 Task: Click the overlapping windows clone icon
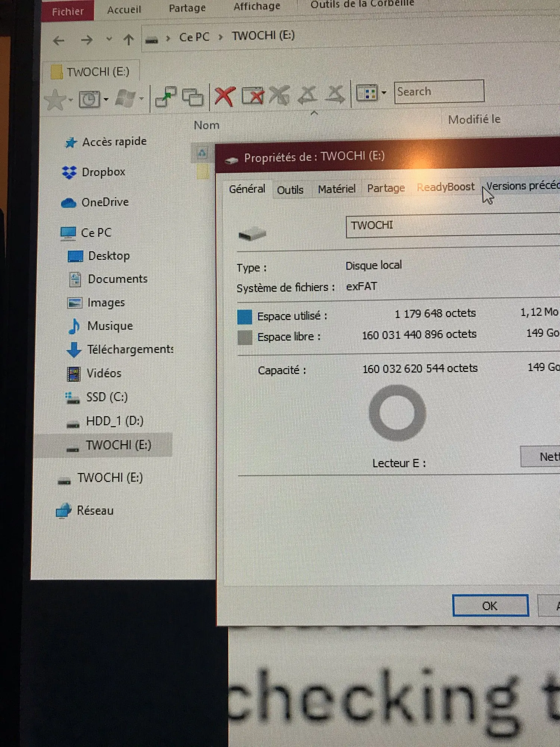pyautogui.click(x=193, y=97)
